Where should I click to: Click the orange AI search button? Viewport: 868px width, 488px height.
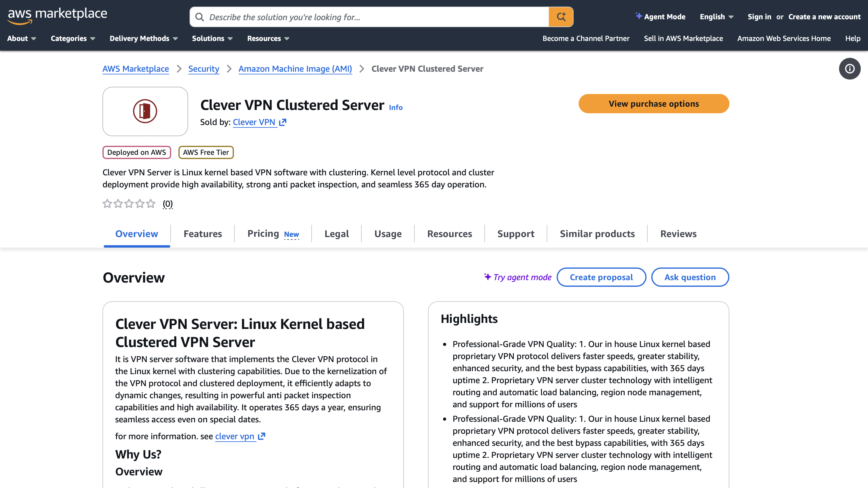[x=561, y=17]
